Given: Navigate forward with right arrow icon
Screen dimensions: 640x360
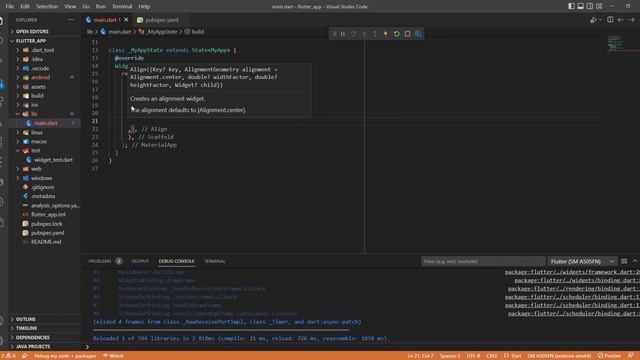Looking at the screenshot, I should point(631,20).
